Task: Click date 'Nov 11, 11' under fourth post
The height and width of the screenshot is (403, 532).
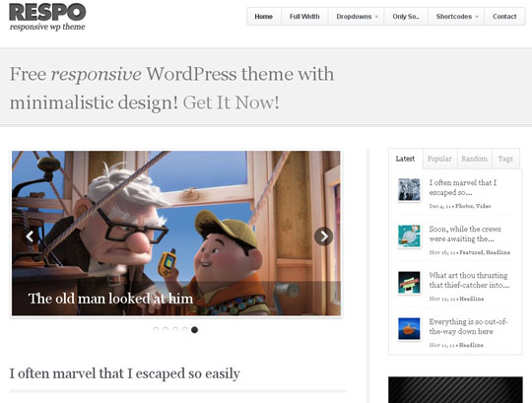Action: [x=442, y=345]
